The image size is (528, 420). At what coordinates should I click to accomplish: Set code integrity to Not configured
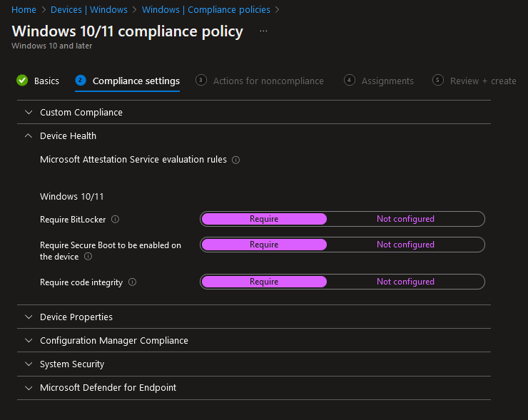[405, 282]
